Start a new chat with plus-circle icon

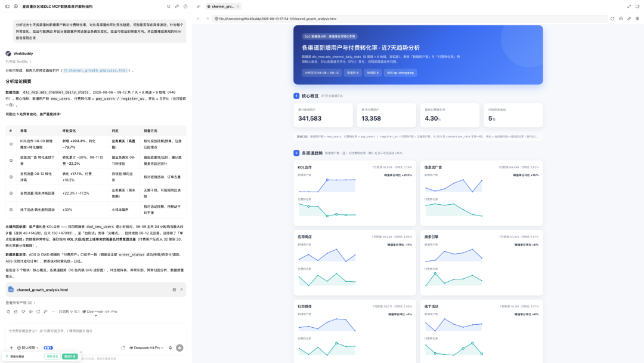16,7
